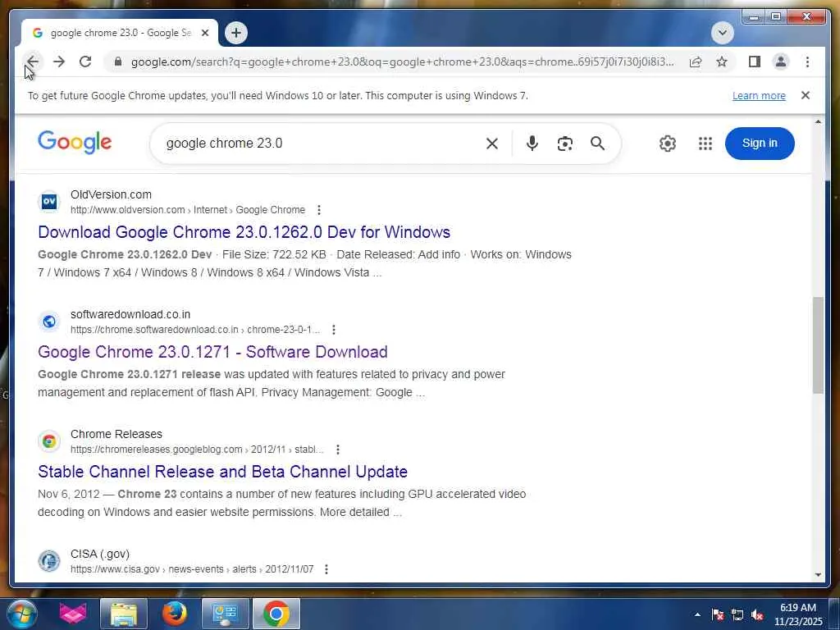The image size is (840, 630).
Task: Switch to the control panel taskbar window
Action: coord(225,614)
